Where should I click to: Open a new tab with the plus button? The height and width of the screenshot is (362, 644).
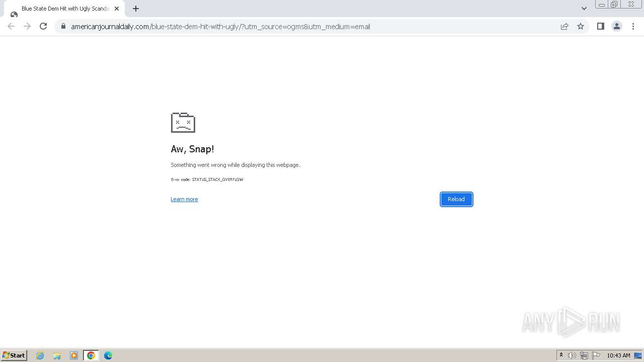tap(136, 9)
